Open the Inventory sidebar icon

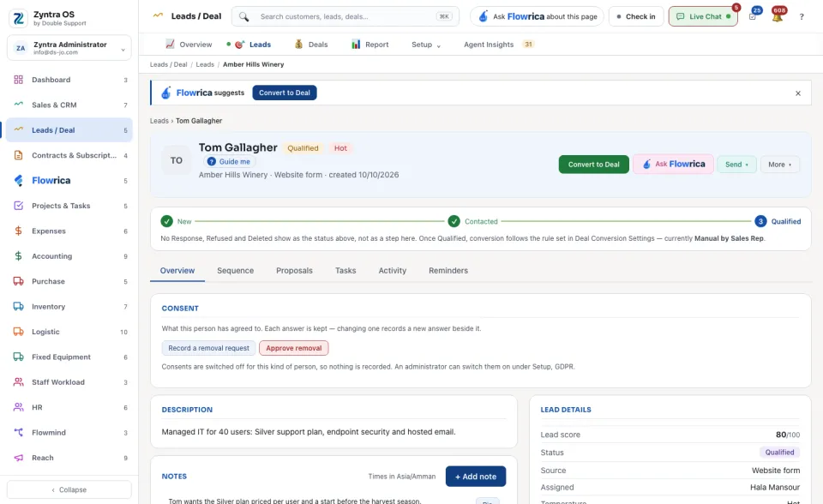pyautogui.click(x=18, y=307)
